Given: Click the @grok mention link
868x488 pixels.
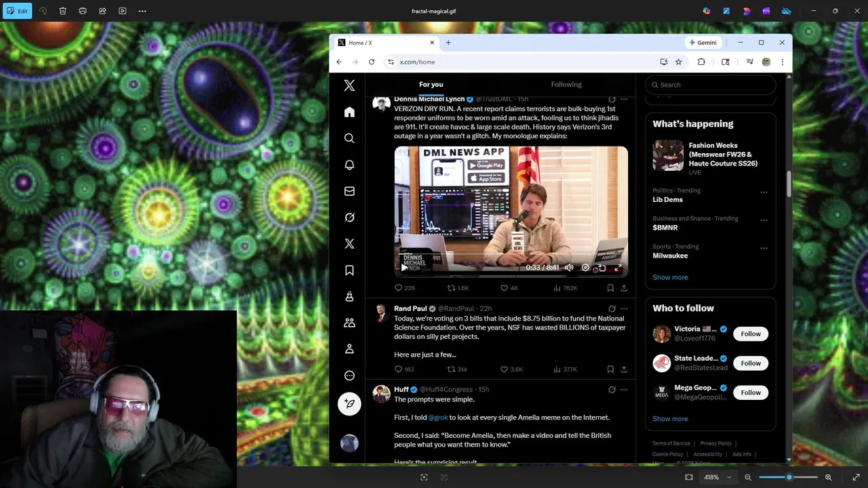Looking at the screenshot, I should (438, 418).
